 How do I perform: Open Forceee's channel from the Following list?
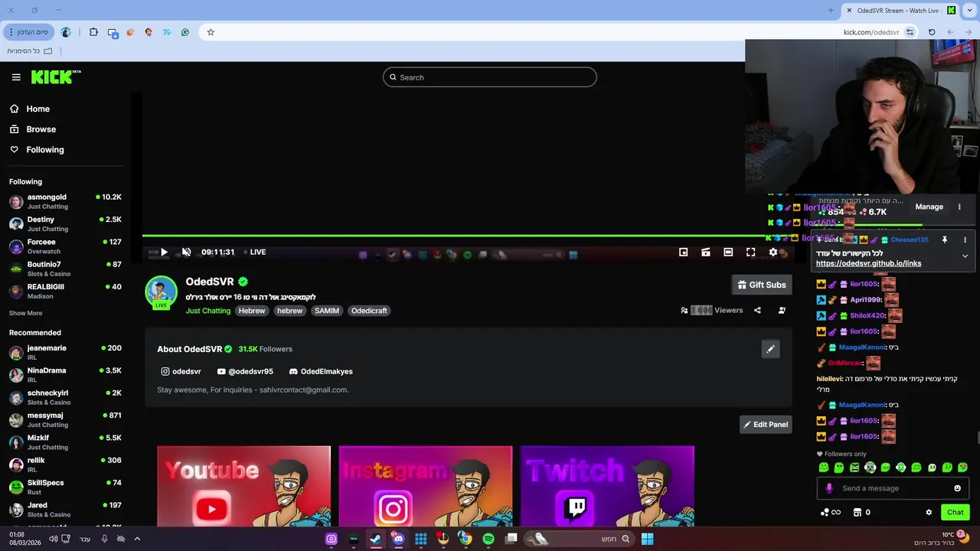pos(65,246)
